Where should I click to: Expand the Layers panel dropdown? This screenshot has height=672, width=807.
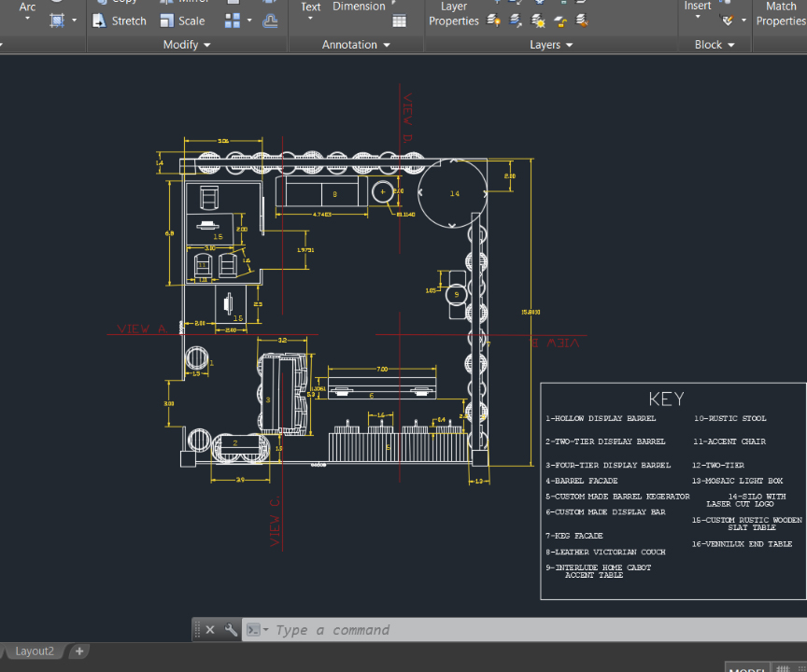[551, 45]
